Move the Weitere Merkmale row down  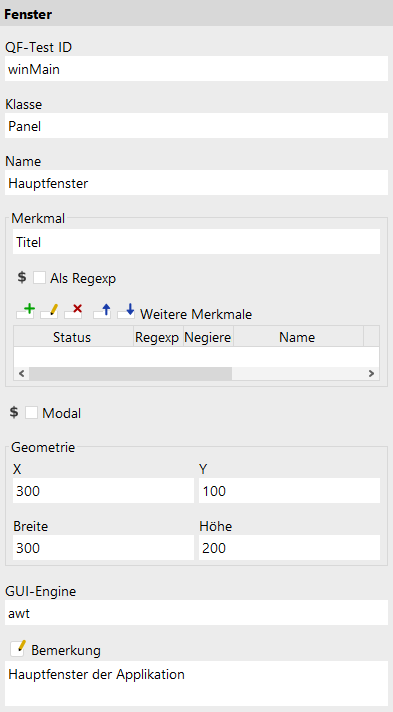coord(126,312)
